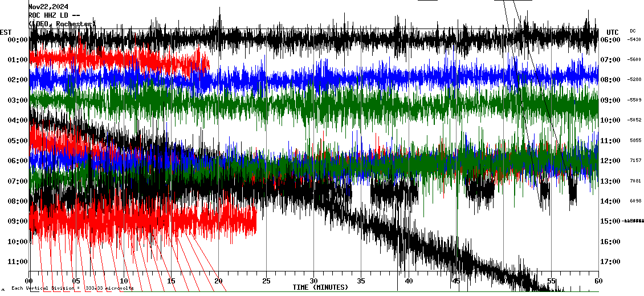Click the EST time zone label

pos(6,32)
